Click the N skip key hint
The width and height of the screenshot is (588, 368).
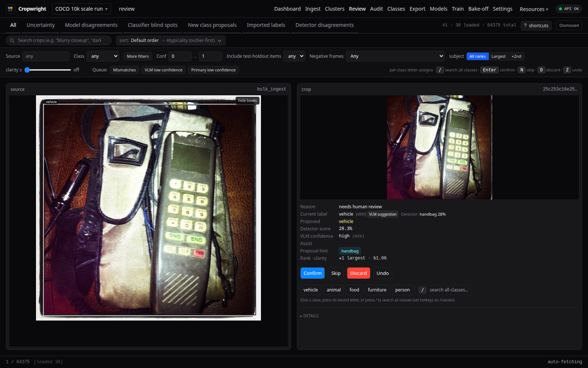point(521,70)
